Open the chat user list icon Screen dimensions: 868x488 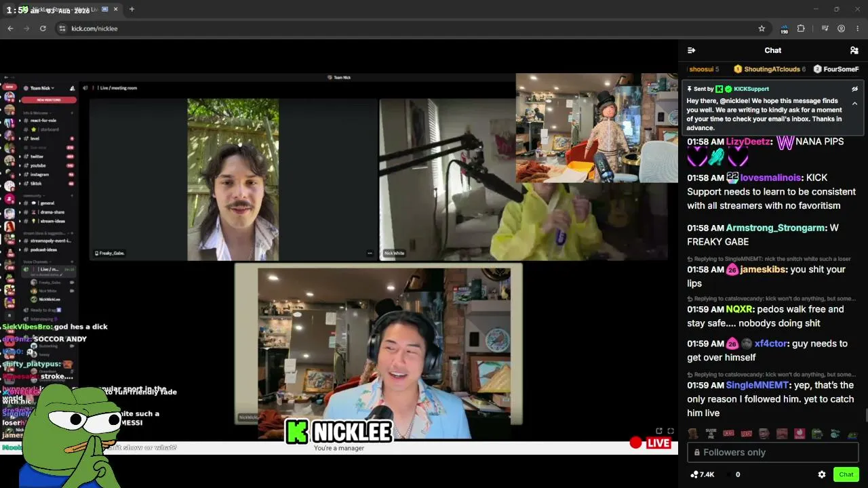pos(854,50)
